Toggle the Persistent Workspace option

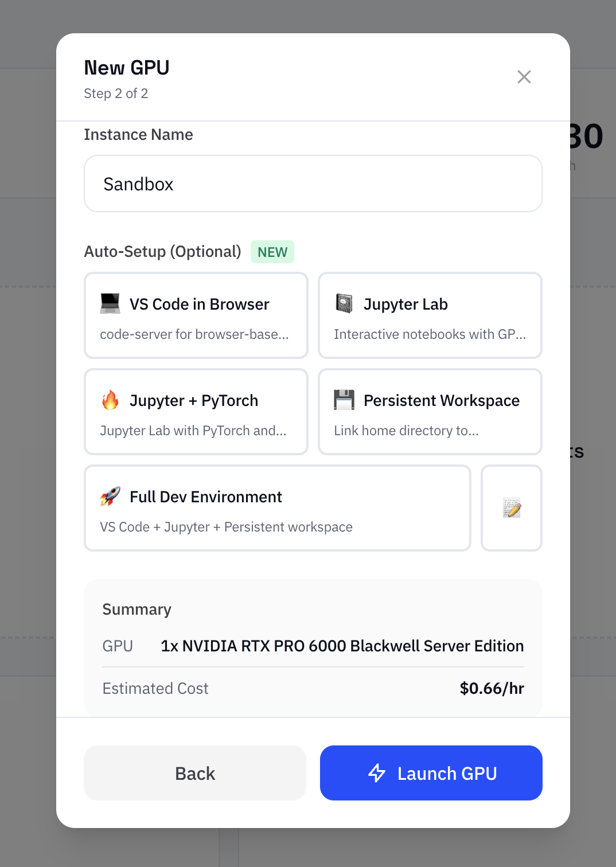pyautogui.click(x=430, y=412)
